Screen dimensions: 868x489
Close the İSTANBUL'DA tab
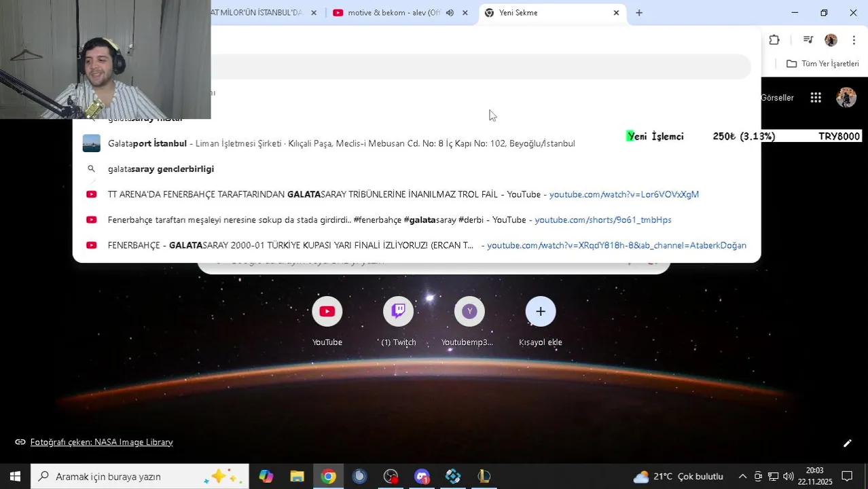313,13
